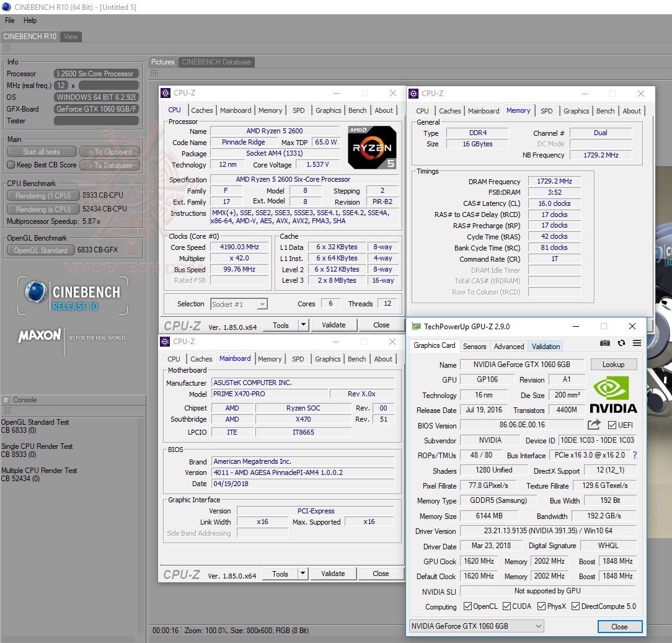Toggle the PhysX checkbox
This screenshot has height=643, width=672.
[x=541, y=606]
